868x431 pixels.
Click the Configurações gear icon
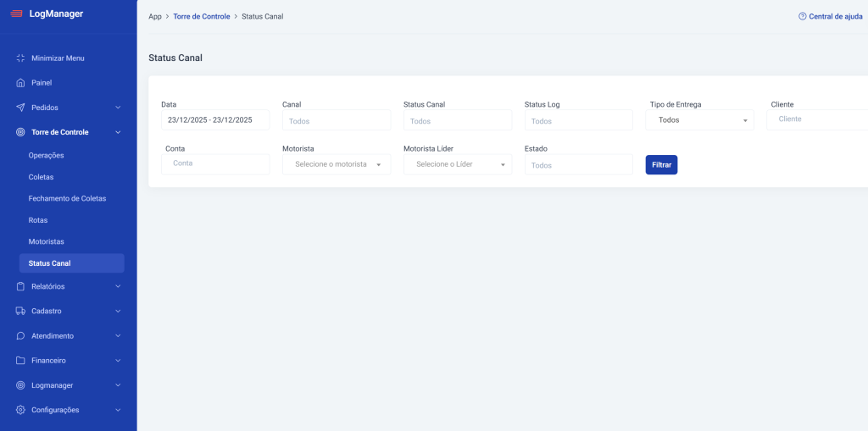(20, 410)
